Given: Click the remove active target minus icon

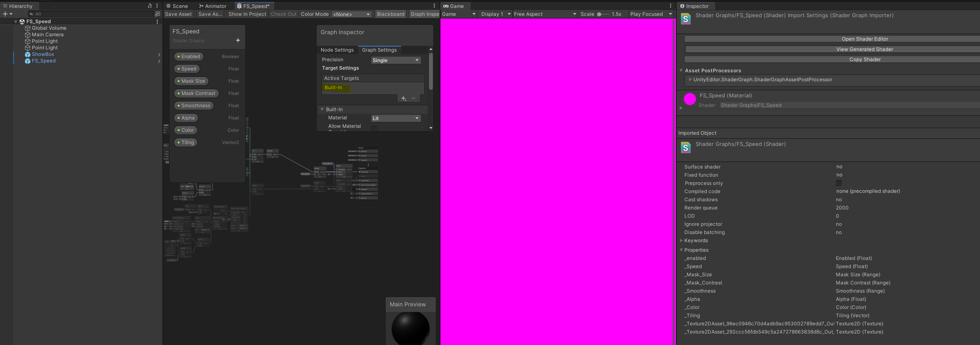Looking at the screenshot, I should [413, 98].
